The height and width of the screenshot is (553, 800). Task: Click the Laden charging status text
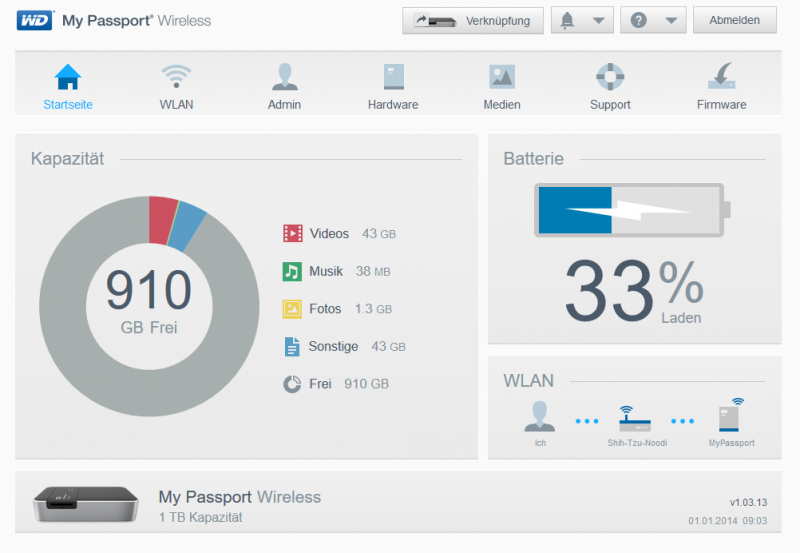pos(681,318)
